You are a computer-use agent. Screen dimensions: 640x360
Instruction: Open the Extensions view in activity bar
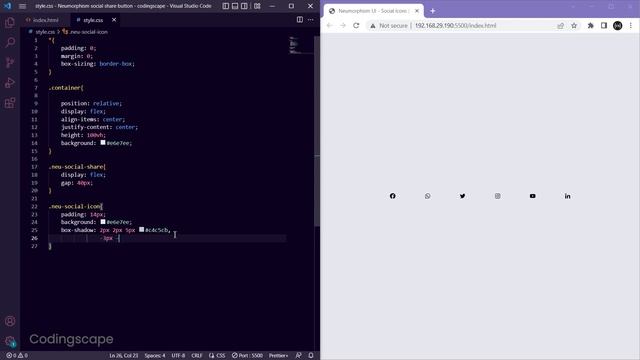pos(10,102)
